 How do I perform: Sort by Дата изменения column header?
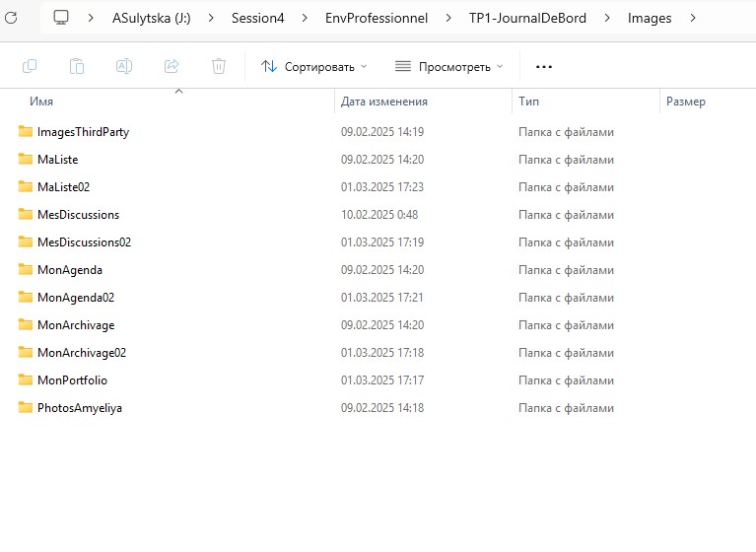(x=383, y=102)
